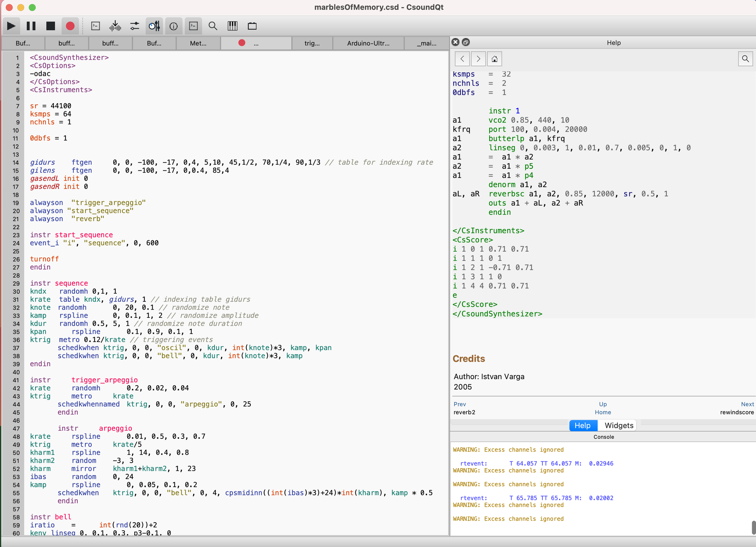Screen dimensions: 756x547
Task: Click the Console scrollbar handle
Action: pos(753,527)
